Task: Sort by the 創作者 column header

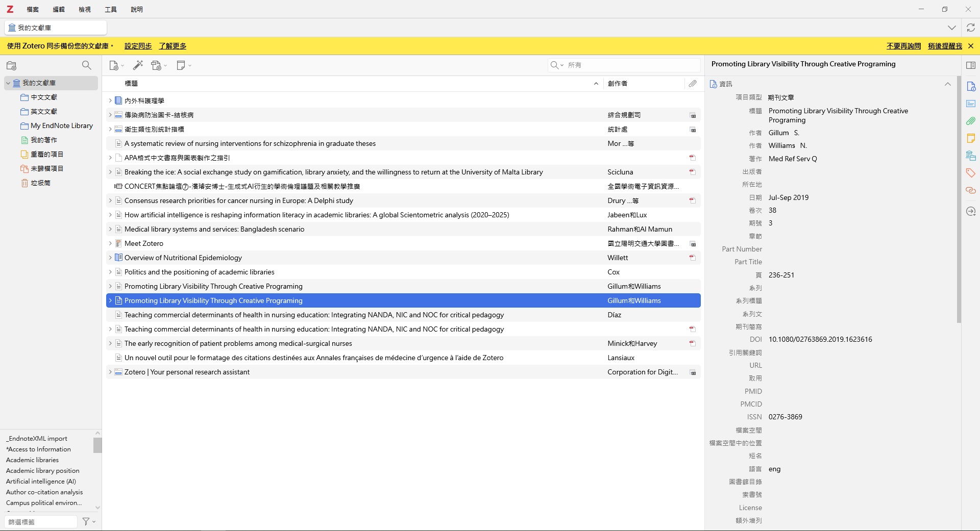Action: (x=644, y=83)
